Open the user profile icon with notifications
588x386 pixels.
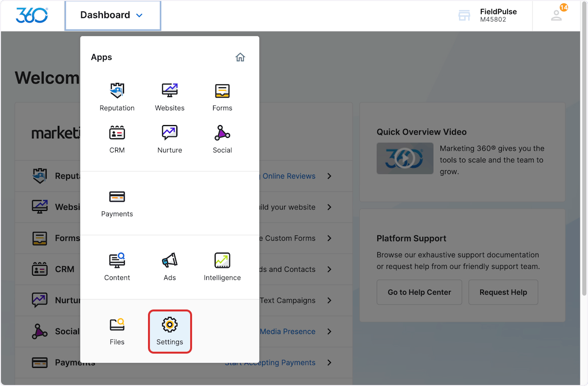point(557,15)
